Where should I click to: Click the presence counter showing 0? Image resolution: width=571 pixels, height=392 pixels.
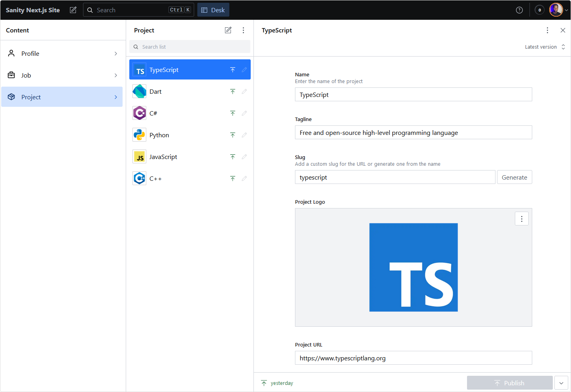pyautogui.click(x=539, y=10)
